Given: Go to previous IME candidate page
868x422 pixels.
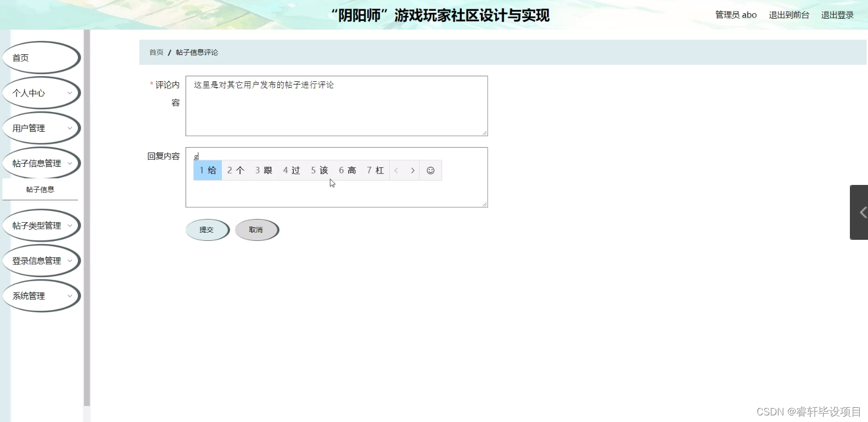Looking at the screenshot, I should (396, 171).
